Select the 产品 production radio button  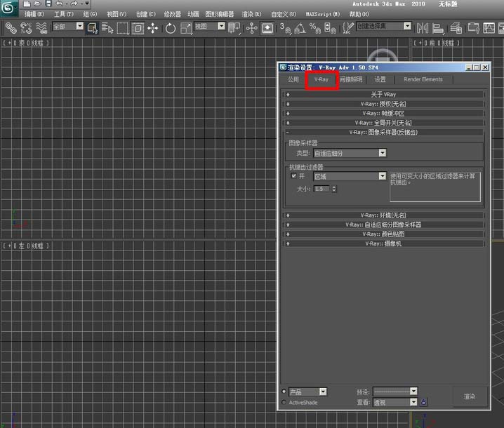(x=284, y=392)
